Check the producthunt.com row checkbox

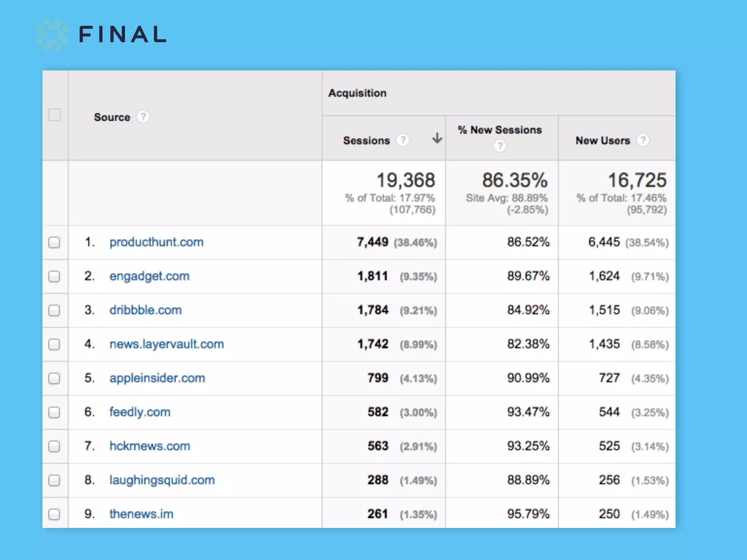tap(54, 242)
